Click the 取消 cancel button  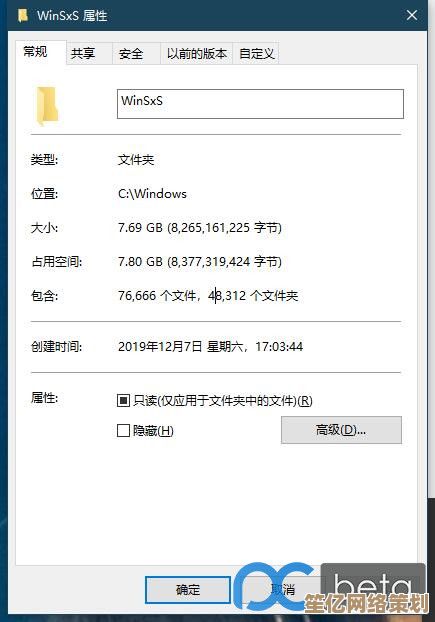[x=283, y=589]
